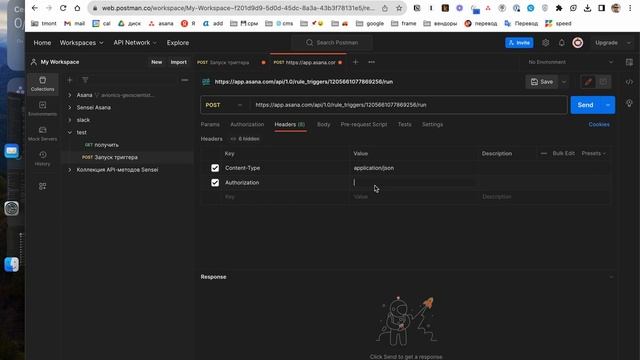Click the pencil edit icon next to Save
This screenshot has width=640, height=360.
(x=588, y=82)
